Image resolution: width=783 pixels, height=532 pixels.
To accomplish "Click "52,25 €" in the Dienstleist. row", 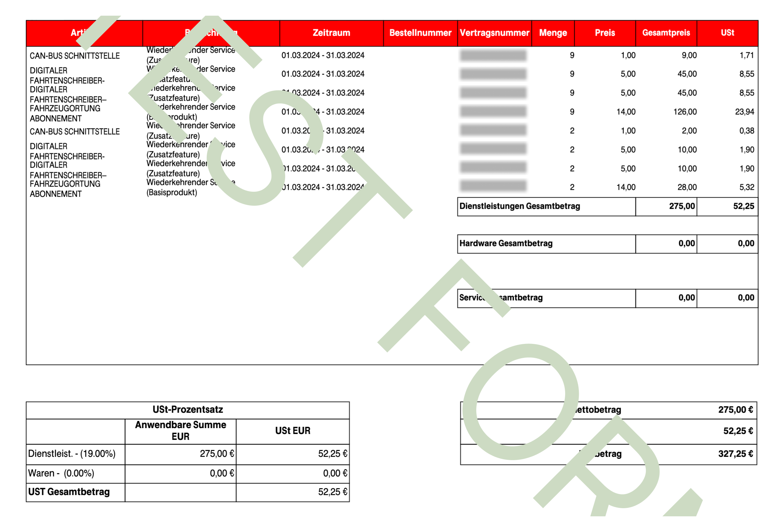I will pyautogui.click(x=333, y=454).
